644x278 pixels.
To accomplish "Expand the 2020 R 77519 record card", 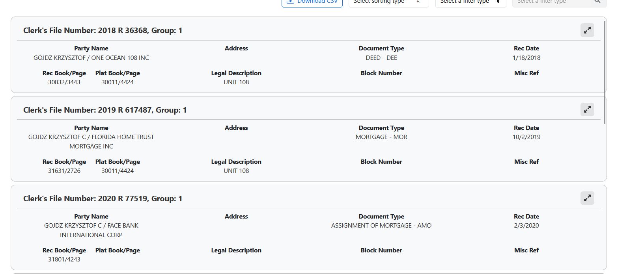I will pos(587,198).
